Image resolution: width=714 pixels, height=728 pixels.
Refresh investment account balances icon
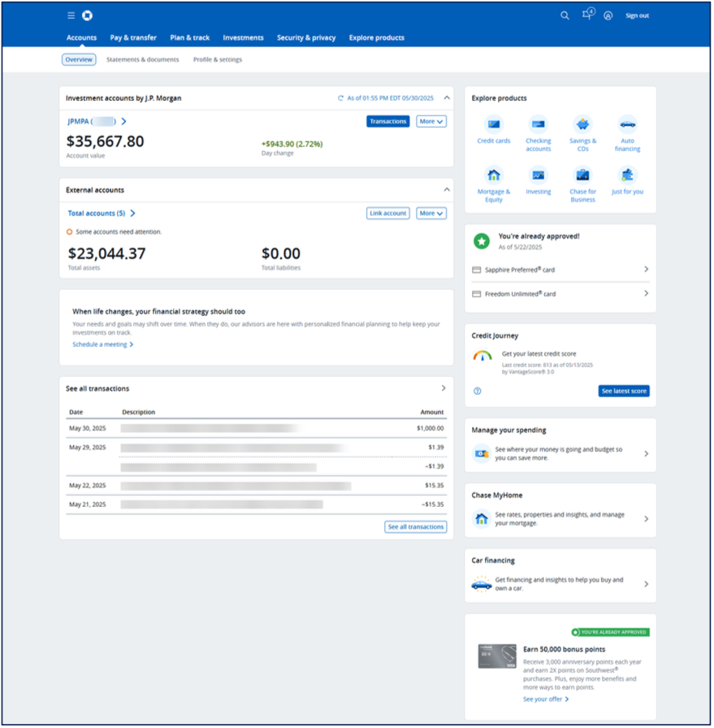pyautogui.click(x=341, y=98)
